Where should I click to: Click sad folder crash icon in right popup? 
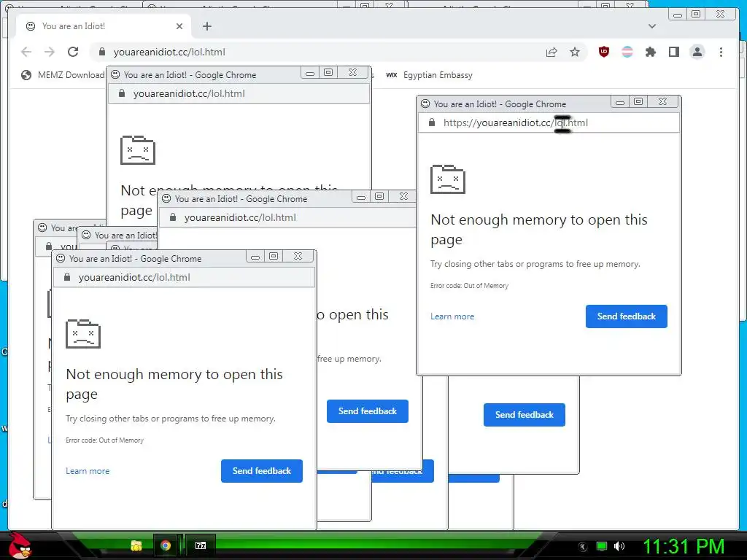click(448, 179)
